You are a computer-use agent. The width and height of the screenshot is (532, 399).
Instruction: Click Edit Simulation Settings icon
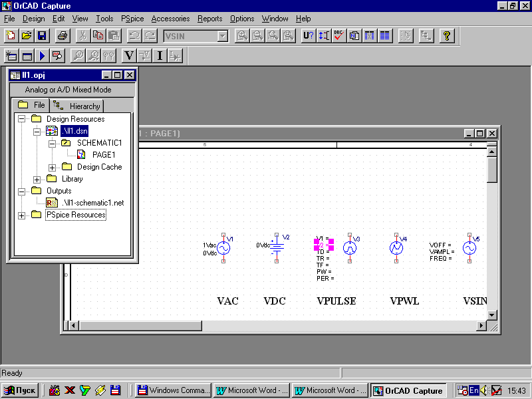click(27, 56)
